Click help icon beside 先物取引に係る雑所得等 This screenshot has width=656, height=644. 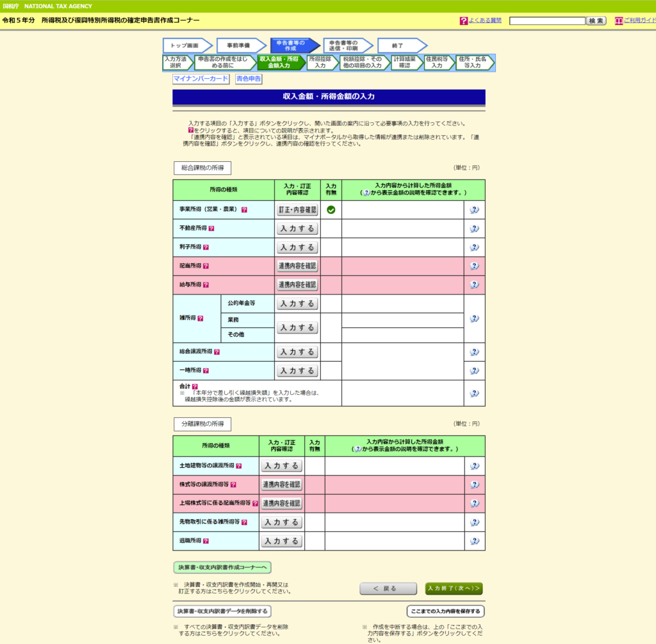[244, 522]
